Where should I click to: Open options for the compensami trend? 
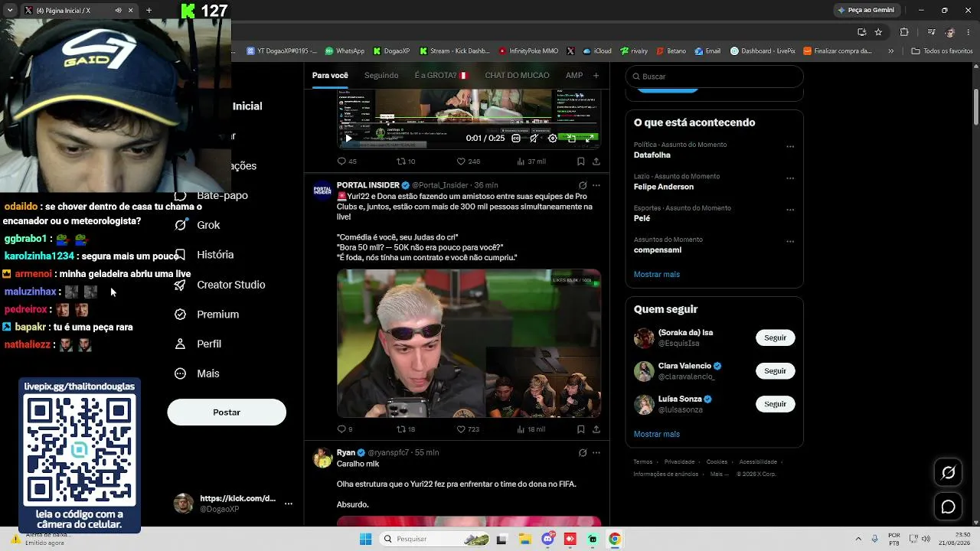(790, 241)
